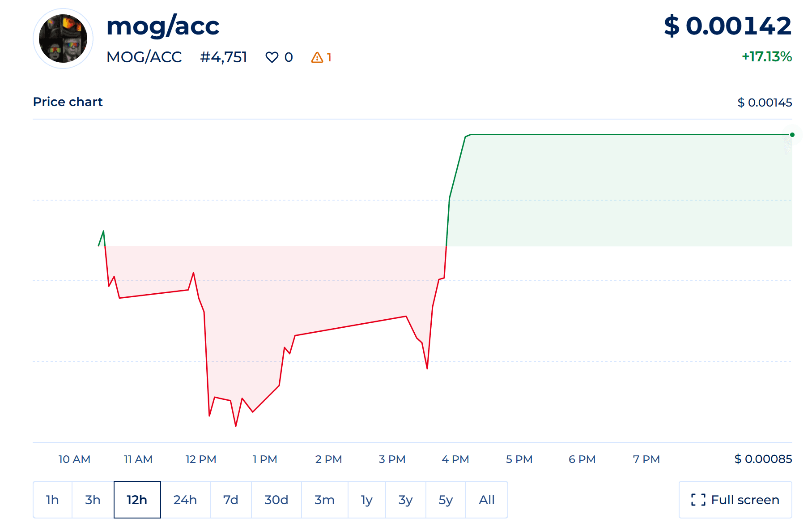Switch chart to 30d range
812x527 pixels.
coord(276,500)
